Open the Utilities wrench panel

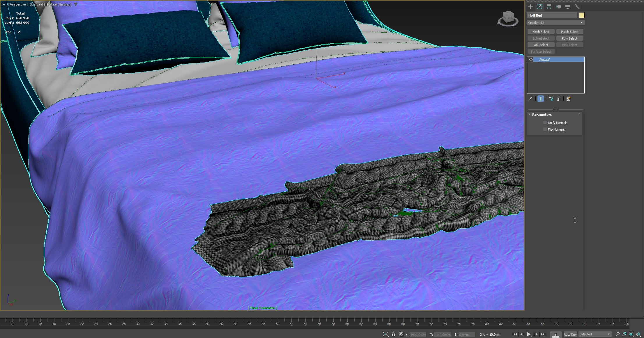pos(577,6)
